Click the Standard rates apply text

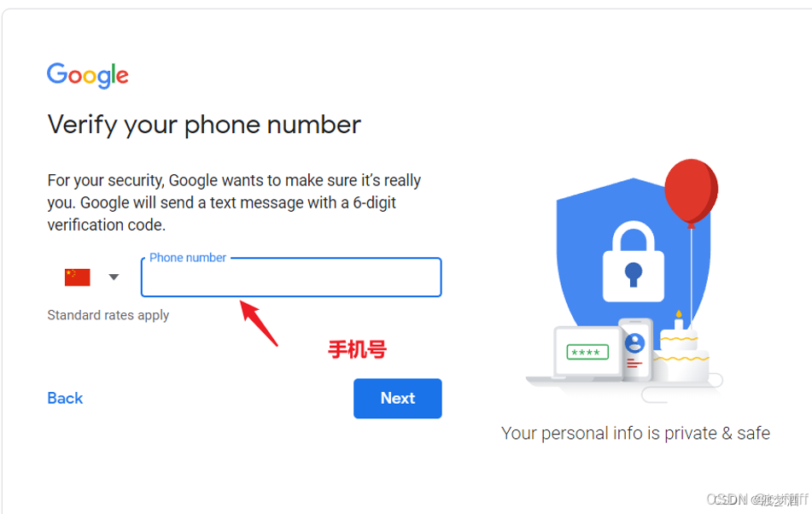click(x=108, y=315)
